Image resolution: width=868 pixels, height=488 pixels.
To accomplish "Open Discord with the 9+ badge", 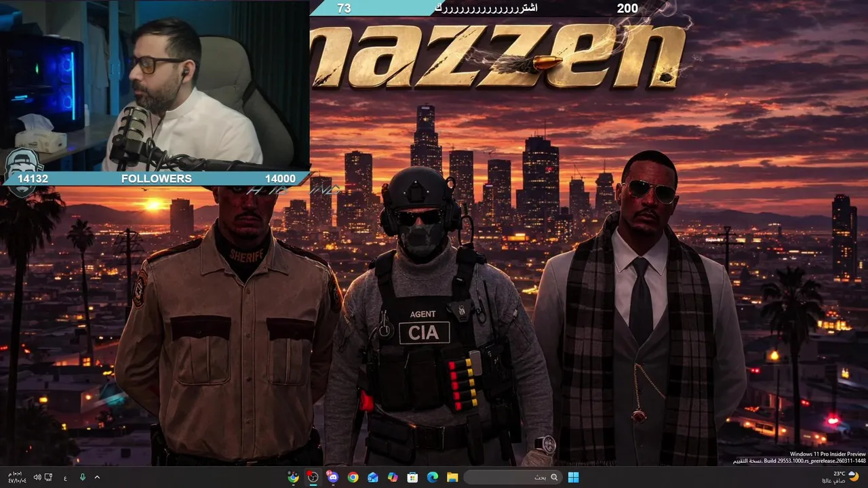I will 332,477.
